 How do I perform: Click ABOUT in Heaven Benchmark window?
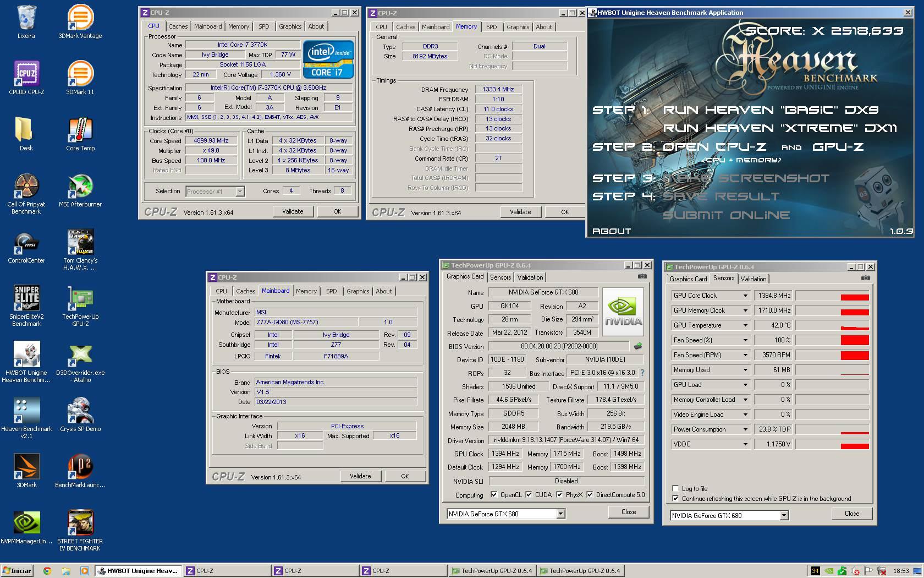click(x=611, y=231)
